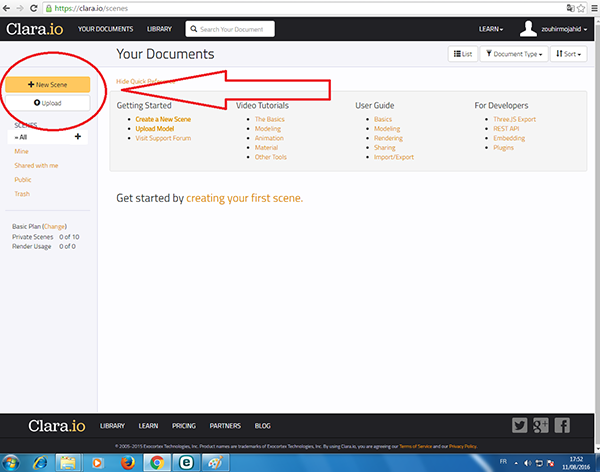The width and height of the screenshot is (600, 472).
Task: Open the media player taskbar icon
Action: tap(97, 463)
